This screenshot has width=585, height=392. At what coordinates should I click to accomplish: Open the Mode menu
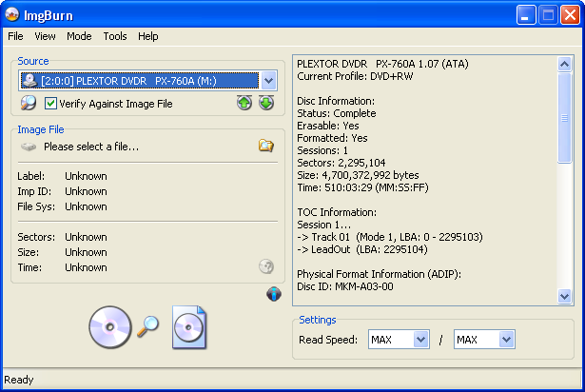(x=79, y=36)
